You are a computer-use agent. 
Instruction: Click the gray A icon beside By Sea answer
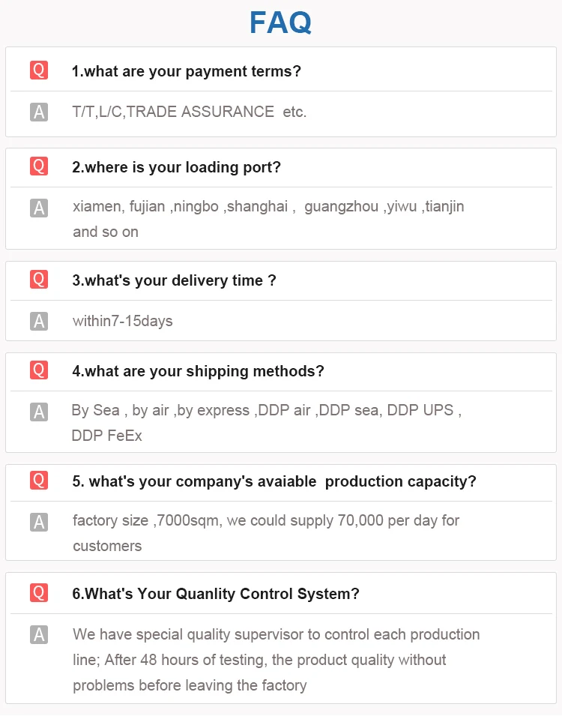point(39,412)
